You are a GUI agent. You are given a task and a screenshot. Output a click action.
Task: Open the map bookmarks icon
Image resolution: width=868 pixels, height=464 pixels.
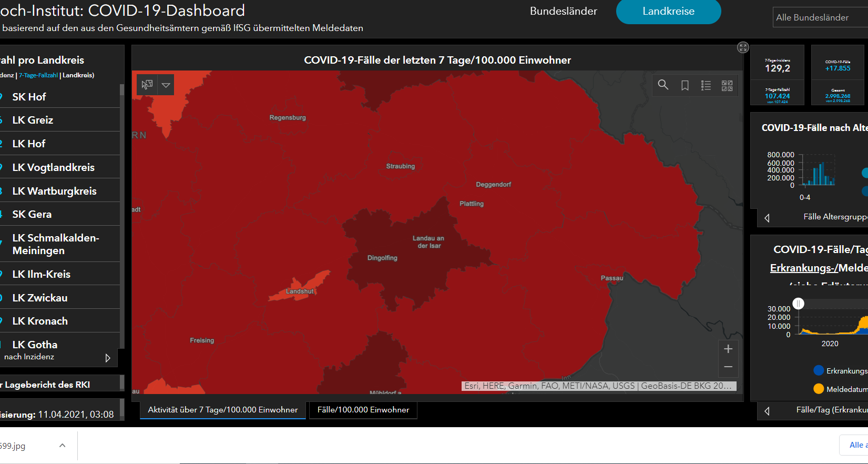(x=685, y=85)
